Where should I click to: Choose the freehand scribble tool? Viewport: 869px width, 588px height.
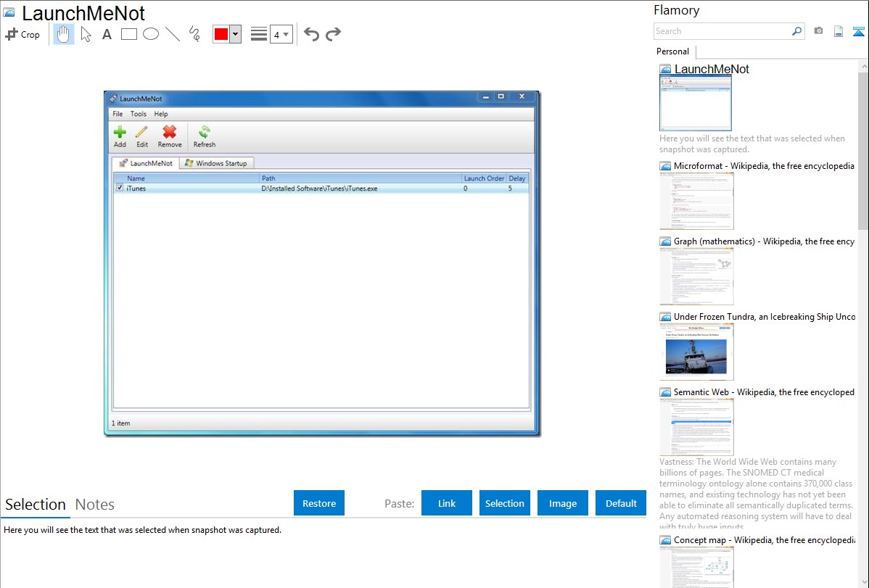[194, 34]
